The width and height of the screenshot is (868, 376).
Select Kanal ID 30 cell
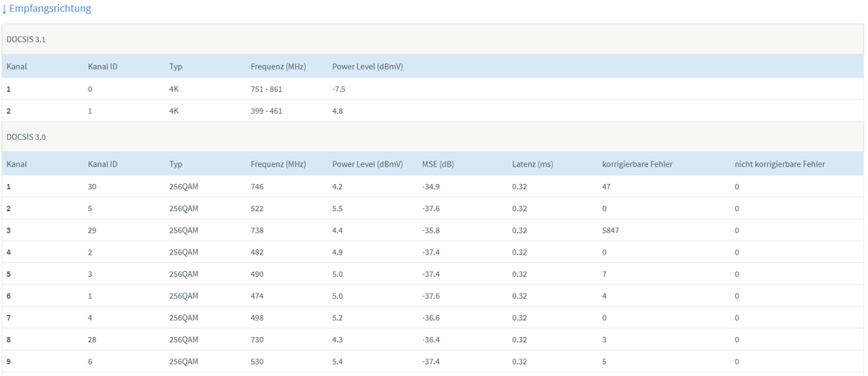tap(92, 187)
